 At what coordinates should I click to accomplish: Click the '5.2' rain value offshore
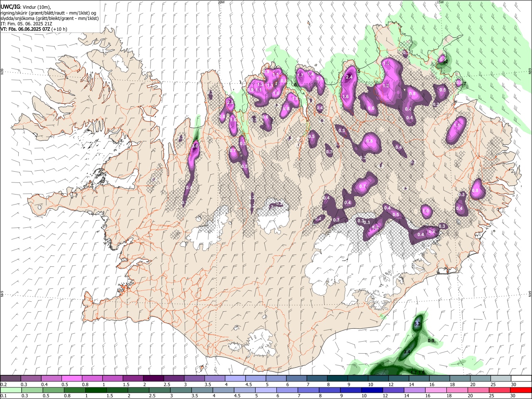[418, 323]
